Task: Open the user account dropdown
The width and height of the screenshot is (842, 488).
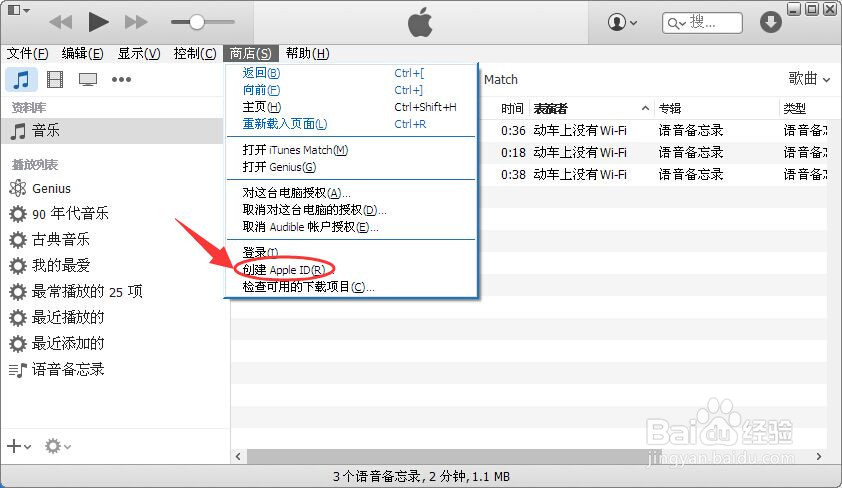Action: tap(622, 23)
